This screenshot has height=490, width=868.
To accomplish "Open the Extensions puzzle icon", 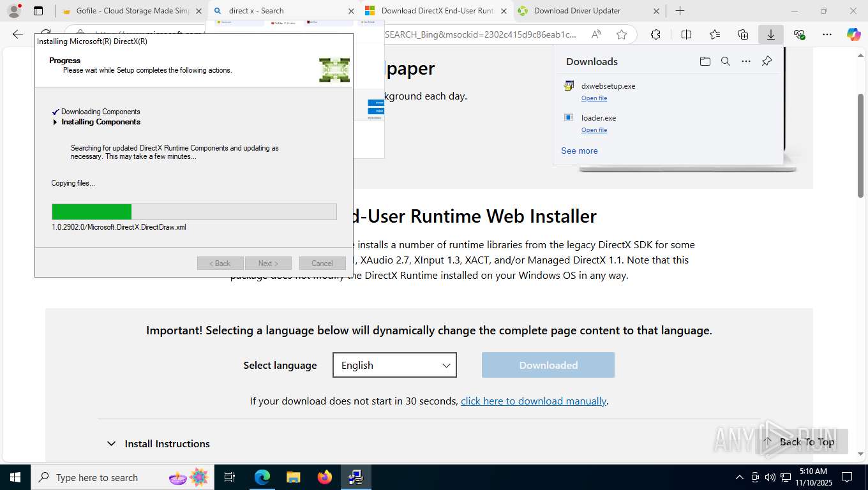I will tap(655, 34).
